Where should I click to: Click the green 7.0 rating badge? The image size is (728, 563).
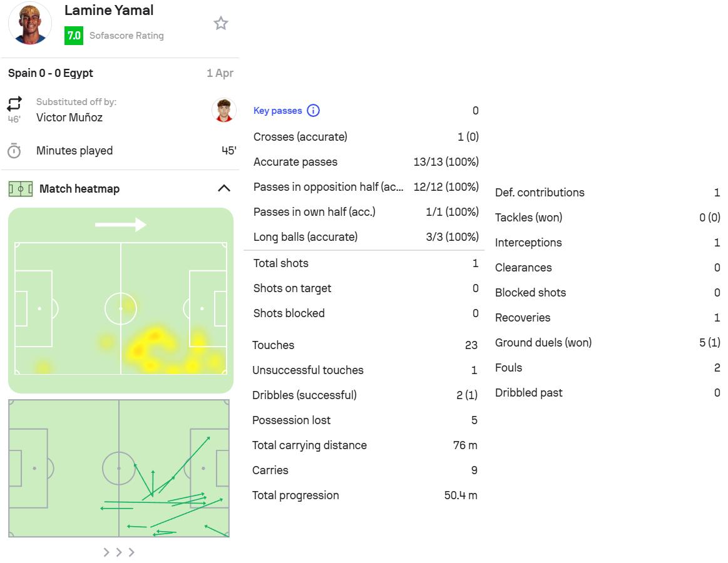point(74,36)
